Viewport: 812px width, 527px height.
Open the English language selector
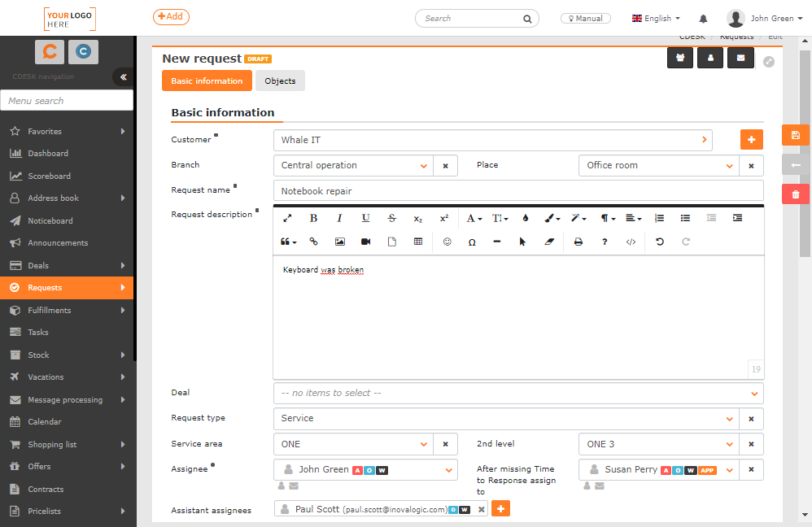pyautogui.click(x=656, y=17)
